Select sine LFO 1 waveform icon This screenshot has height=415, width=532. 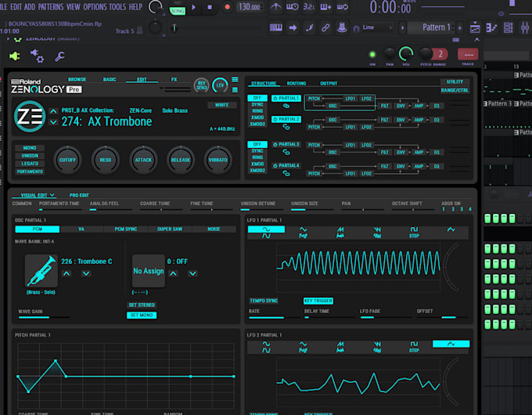coord(266,229)
